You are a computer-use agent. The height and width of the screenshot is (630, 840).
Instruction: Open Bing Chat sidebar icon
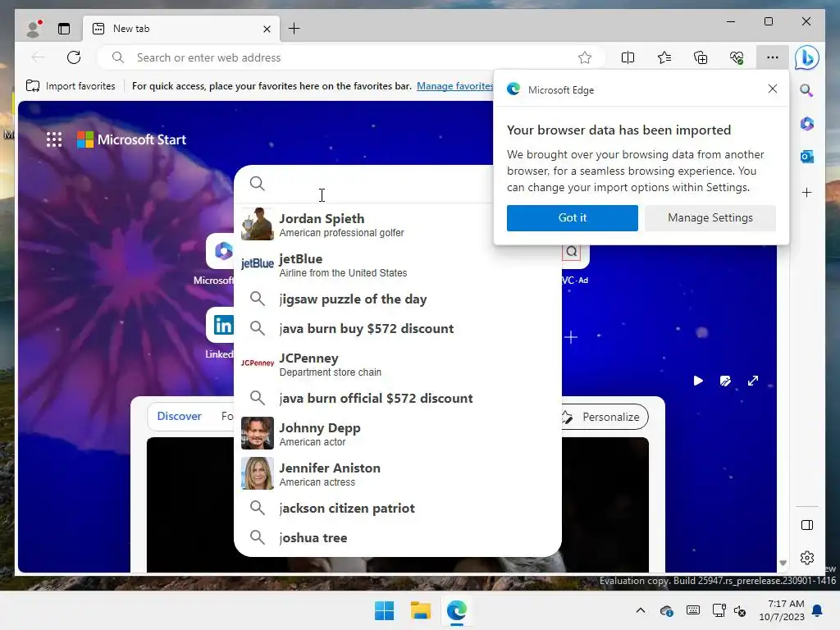click(807, 57)
